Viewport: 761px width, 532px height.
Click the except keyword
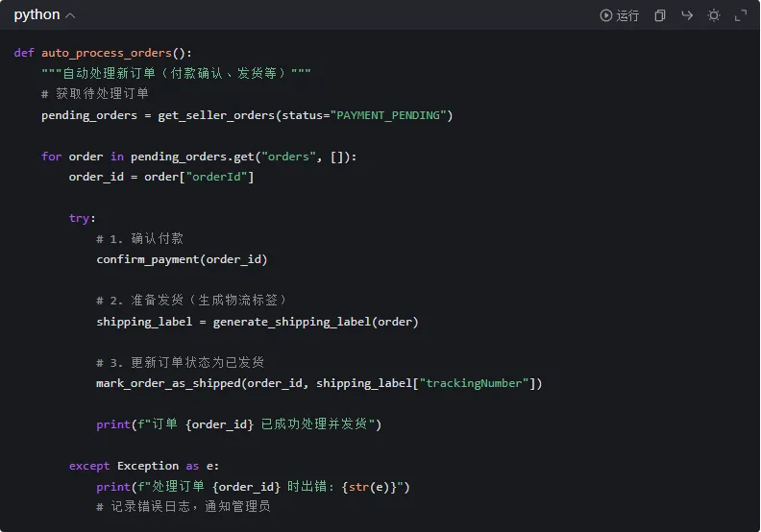[89, 466]
